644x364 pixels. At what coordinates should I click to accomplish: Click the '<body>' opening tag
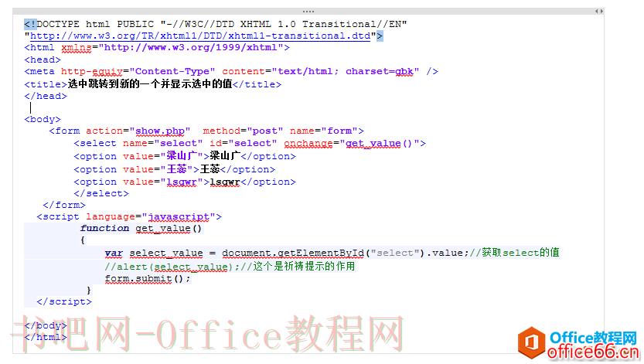click(x=43, y=120)
